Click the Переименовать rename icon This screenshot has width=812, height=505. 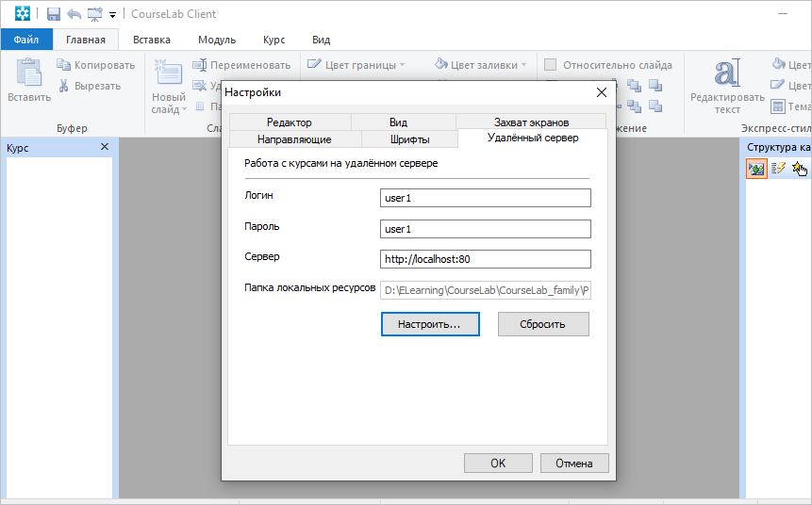199,65
